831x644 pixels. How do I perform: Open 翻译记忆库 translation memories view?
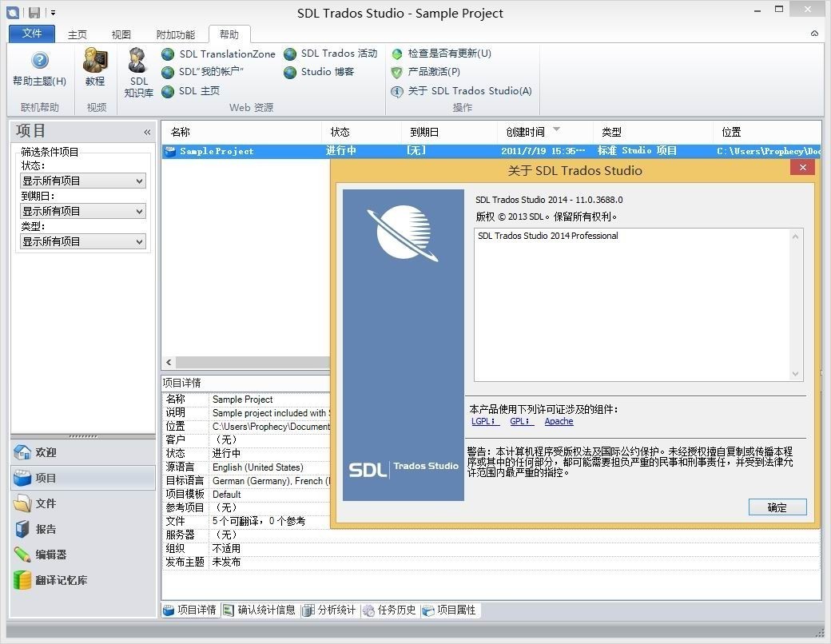coord(61,580)
